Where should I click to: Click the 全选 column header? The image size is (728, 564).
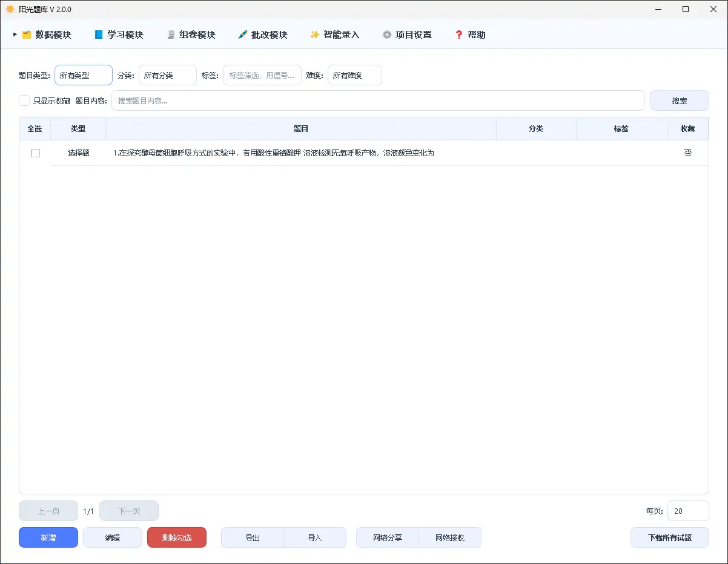35,129
